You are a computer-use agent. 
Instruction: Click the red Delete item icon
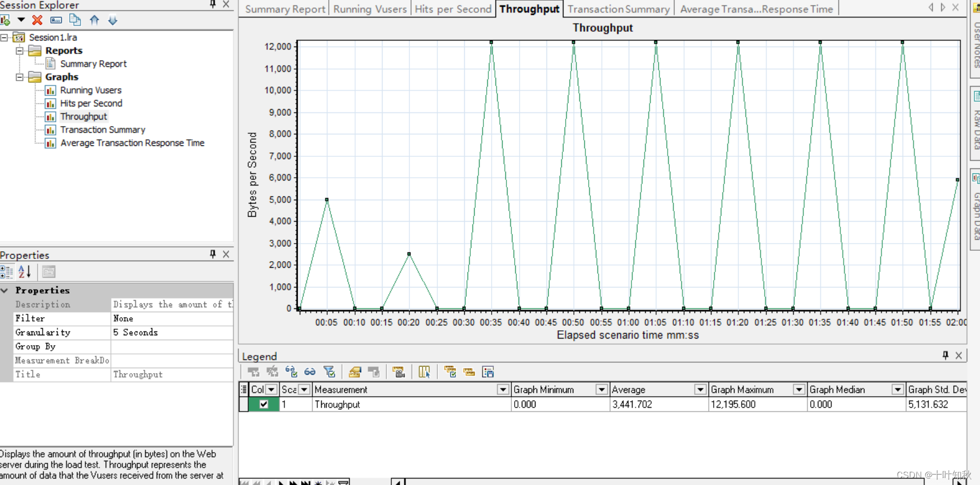37,20
